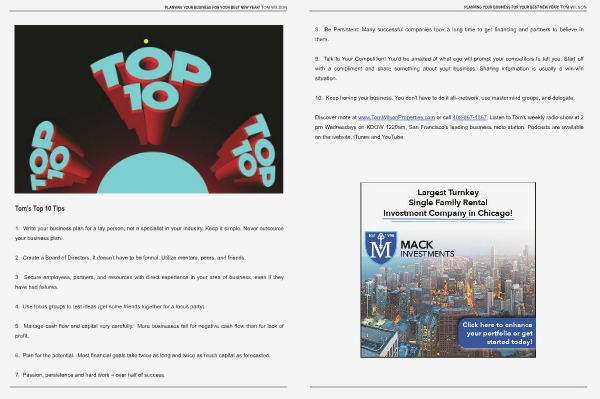Viewport: 600px width, 399px height.
Task: Click the 'Click here to enhance your portfolio' button
Action: (496, 333)
